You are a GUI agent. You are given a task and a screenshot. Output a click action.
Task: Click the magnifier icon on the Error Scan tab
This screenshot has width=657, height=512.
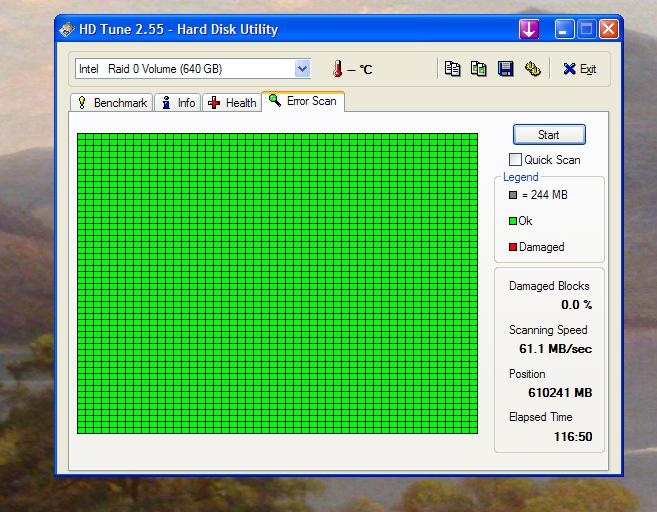275,100
